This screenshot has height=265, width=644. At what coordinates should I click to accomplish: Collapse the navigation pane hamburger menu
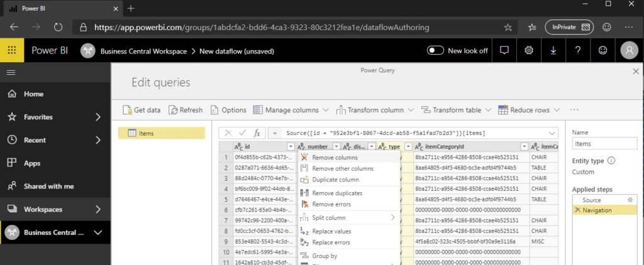(11, 73)
